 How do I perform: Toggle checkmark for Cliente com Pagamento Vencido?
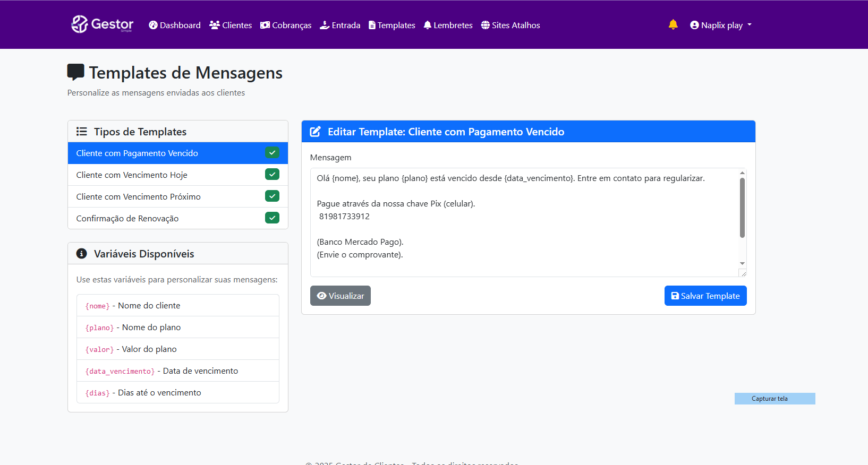point(272,153)
